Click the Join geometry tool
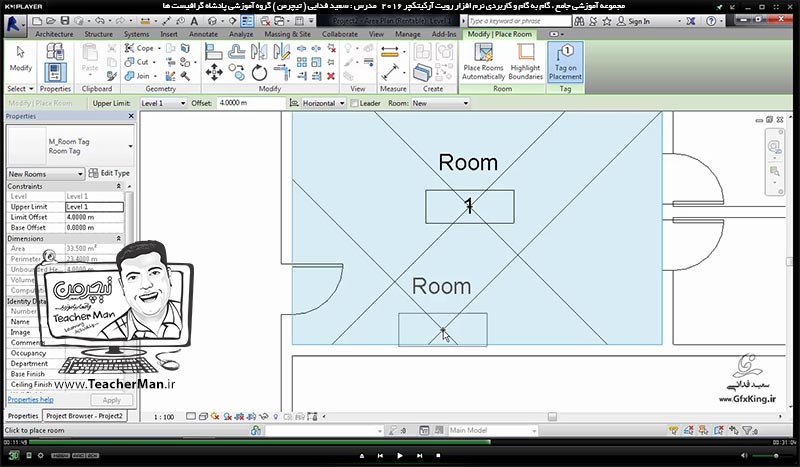 click(x=137, y=76)
